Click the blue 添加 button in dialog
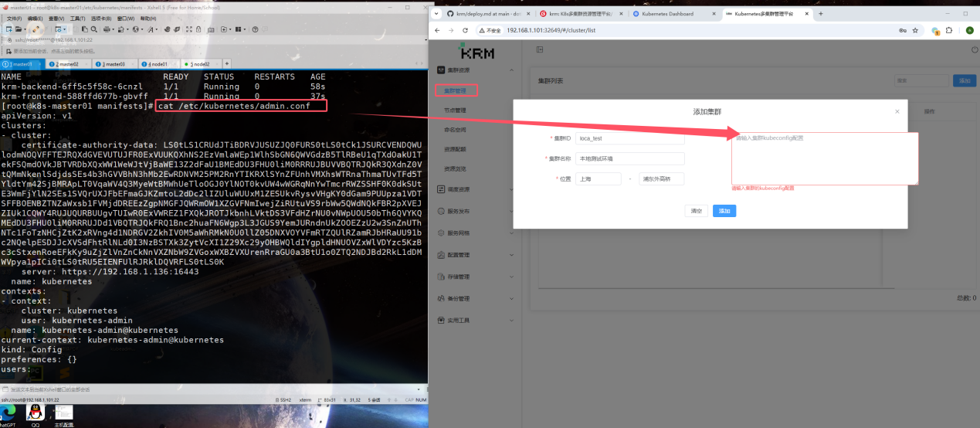The image size is (980, 428). (724, 211)
